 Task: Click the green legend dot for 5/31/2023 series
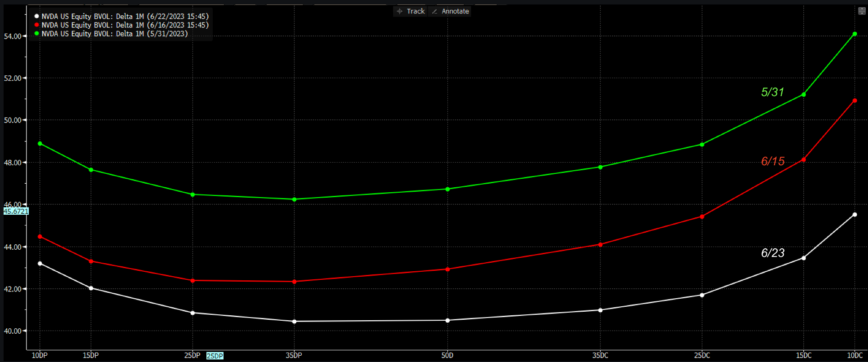pos(37,33)
